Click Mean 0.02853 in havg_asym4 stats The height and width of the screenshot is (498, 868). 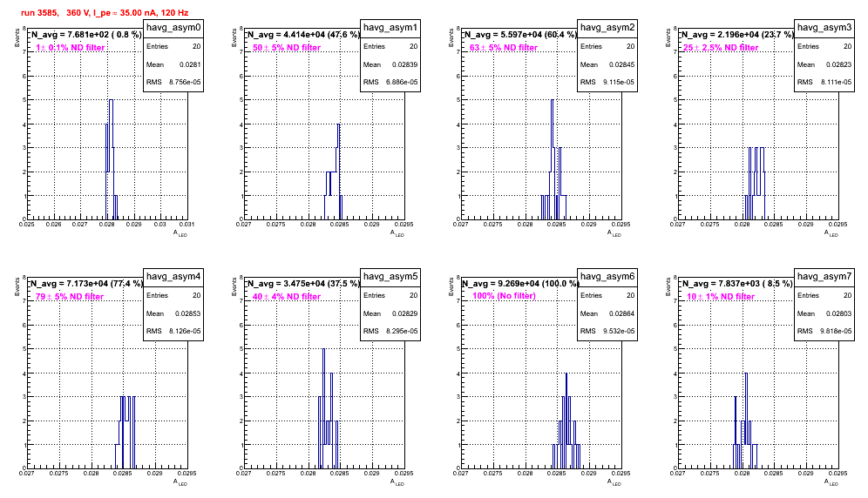(x=173, y=313)
